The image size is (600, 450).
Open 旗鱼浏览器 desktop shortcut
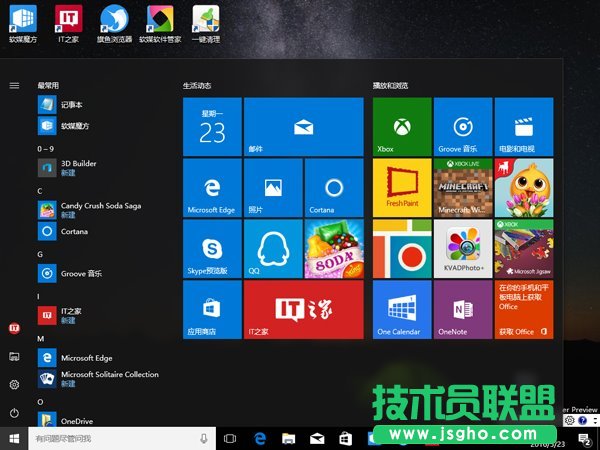[114, 24]
